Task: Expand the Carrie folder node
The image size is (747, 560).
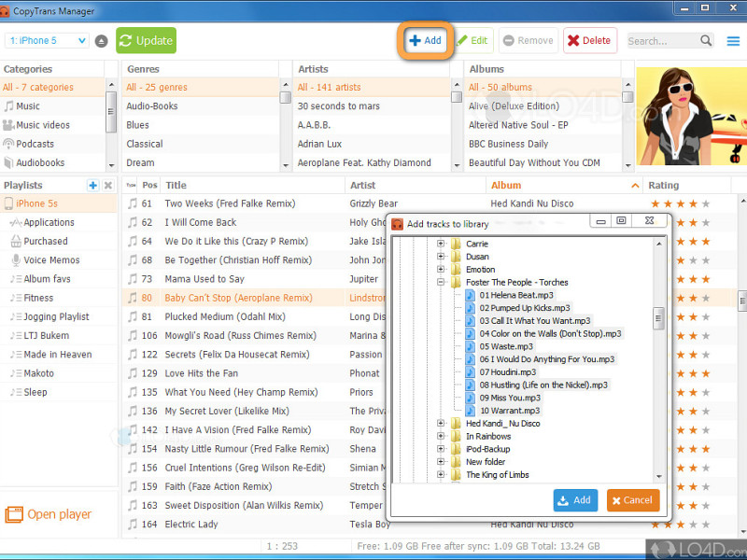Action: 441,244
